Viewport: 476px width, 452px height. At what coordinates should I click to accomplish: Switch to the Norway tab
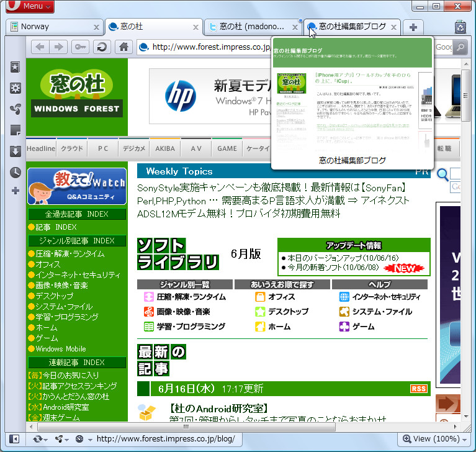point(55,27)
